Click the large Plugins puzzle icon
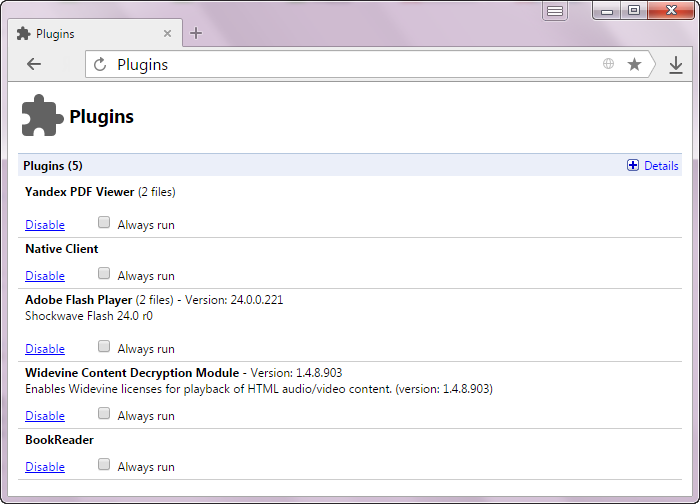This screenshot has height=504, width=700. [42, 115]
